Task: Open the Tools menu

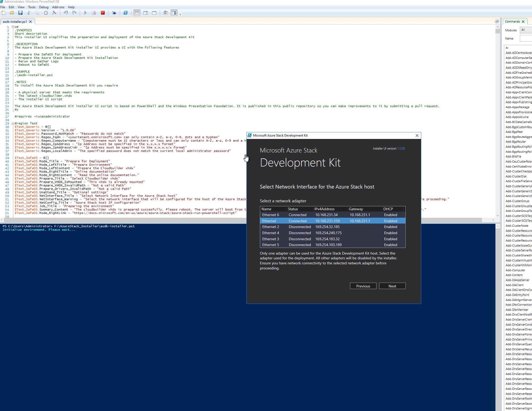Action: [x=32, y=7]
